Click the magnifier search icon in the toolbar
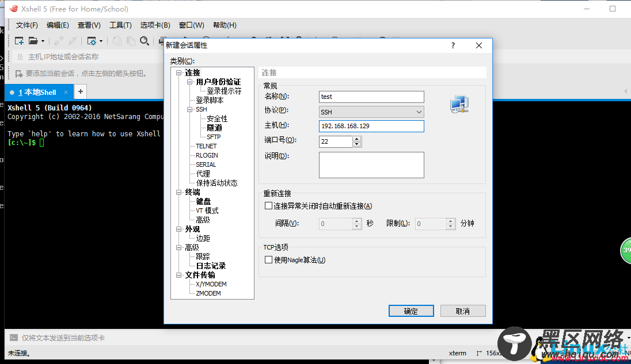 [145, 41]
